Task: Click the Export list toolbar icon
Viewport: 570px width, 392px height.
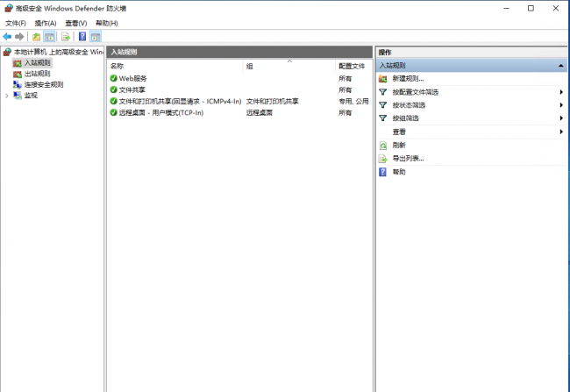Action: (x=66, y=36)
